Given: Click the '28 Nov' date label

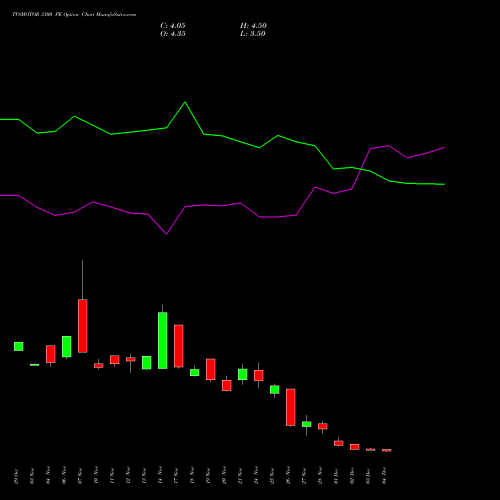Looking at the screenshot, I should click(x=320, y=476).
